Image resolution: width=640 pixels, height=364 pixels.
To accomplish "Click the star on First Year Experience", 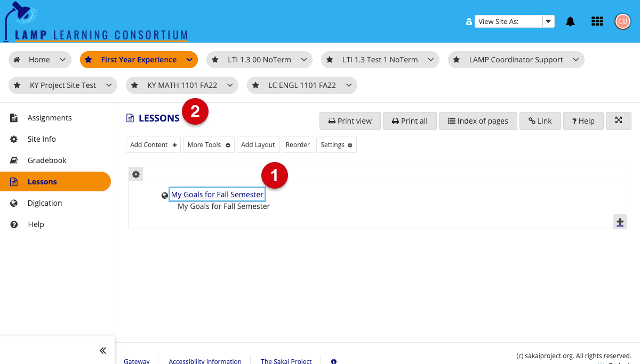I will coord(89,60).
